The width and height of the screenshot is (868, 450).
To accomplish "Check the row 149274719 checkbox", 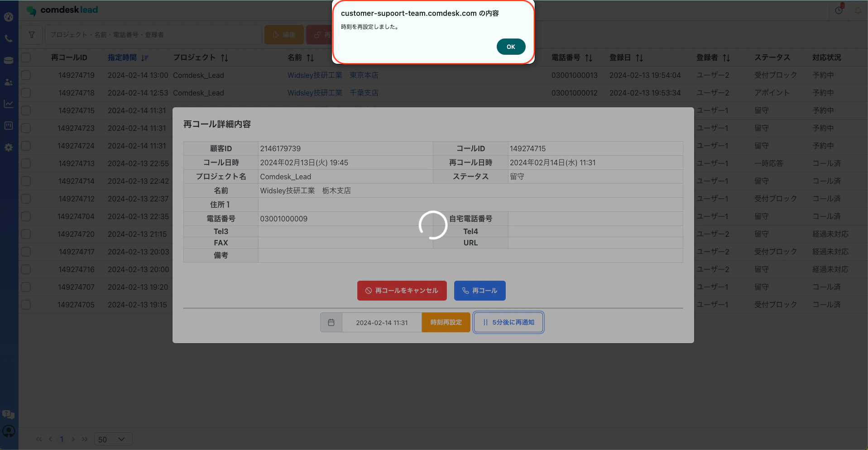I will point(26,75).
